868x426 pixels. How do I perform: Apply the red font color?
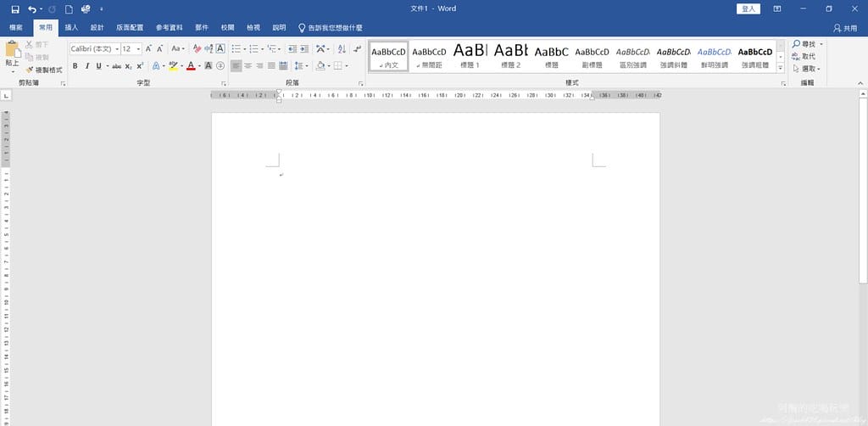191,66
